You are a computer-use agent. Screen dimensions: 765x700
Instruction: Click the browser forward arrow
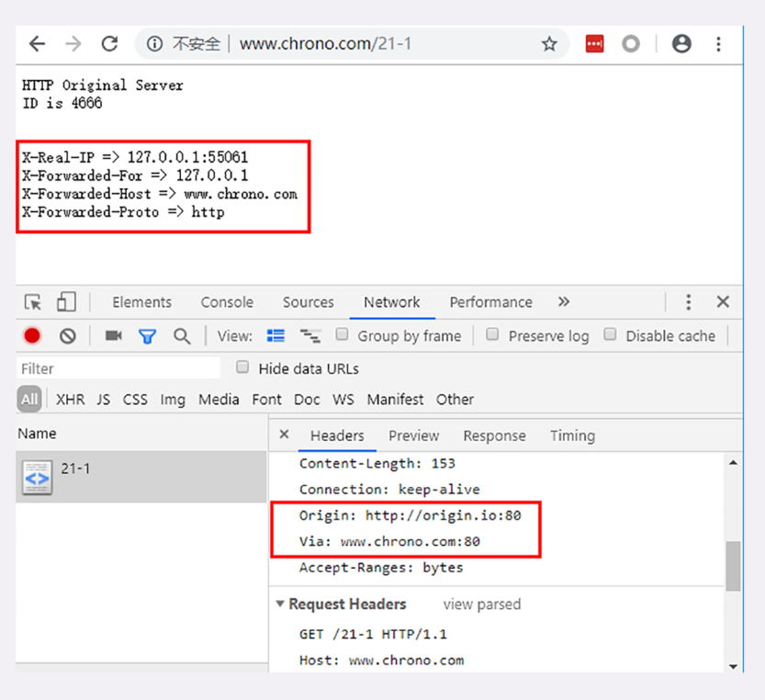point(73,44)
